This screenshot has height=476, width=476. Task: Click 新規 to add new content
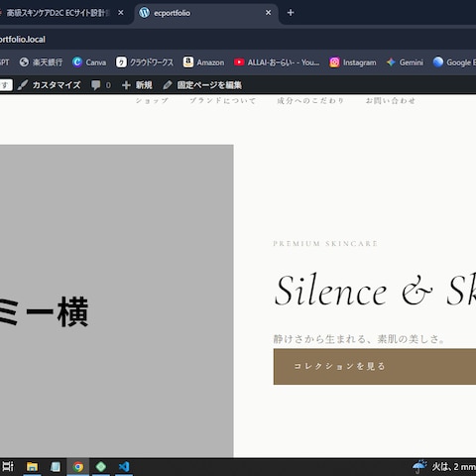137,85
